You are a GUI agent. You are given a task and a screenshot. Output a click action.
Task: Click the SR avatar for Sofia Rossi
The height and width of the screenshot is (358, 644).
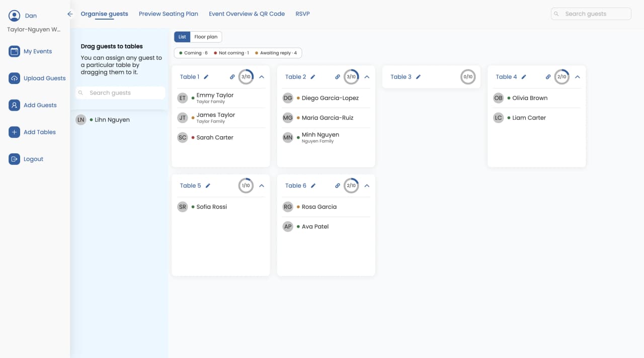click(x=183, y=207)
